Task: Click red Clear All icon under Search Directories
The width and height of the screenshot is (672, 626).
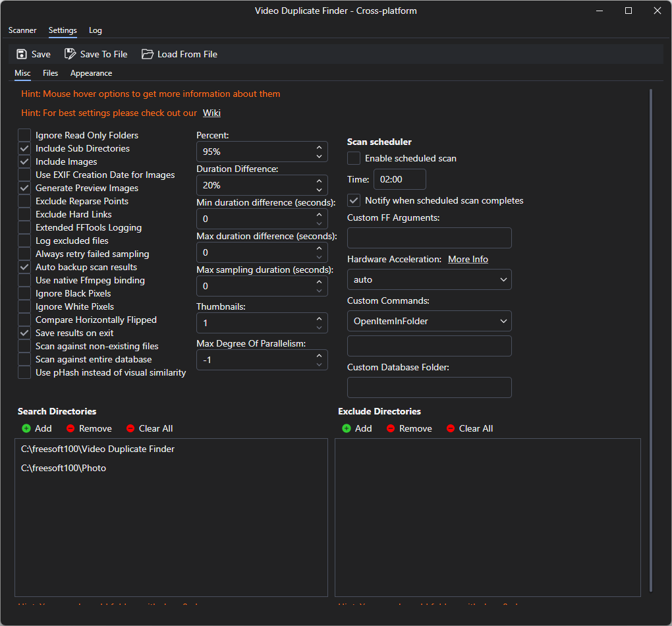Action: pos(130,428)
